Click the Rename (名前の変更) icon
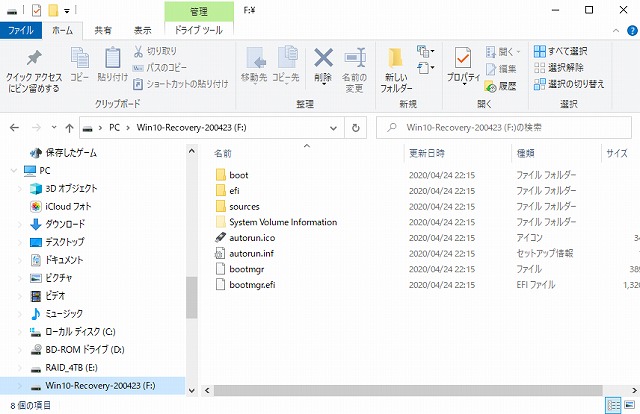 [x=354, y=70]
